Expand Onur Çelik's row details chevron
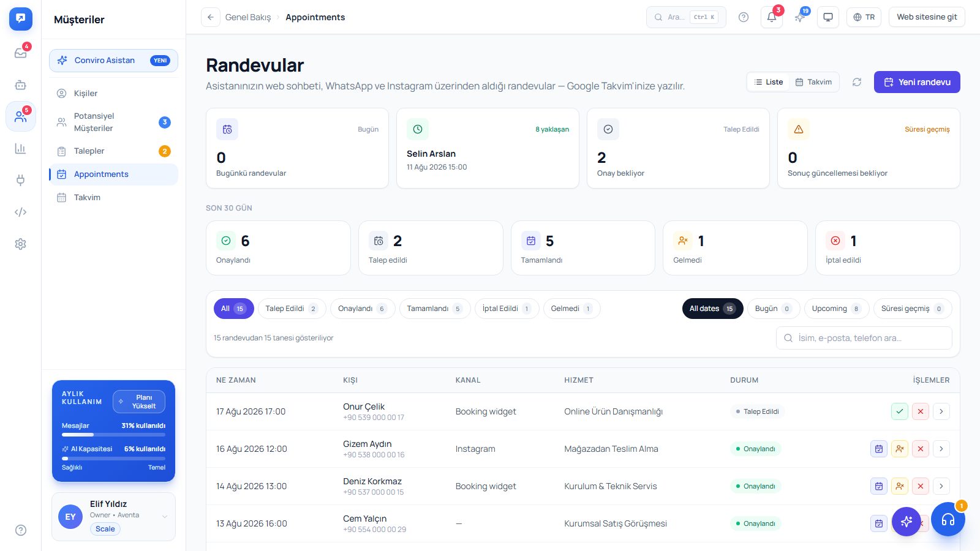The image size is (980, 551). [x=941, y=411]
